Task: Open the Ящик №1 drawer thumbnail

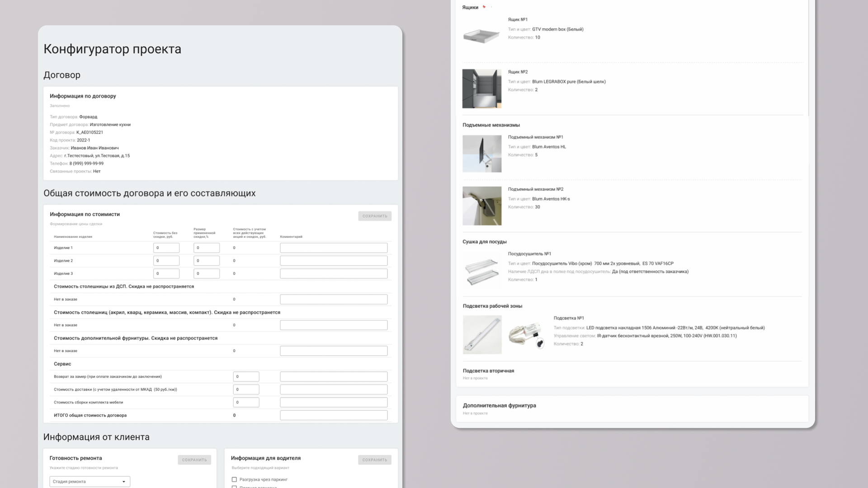Action: [482, 36]
